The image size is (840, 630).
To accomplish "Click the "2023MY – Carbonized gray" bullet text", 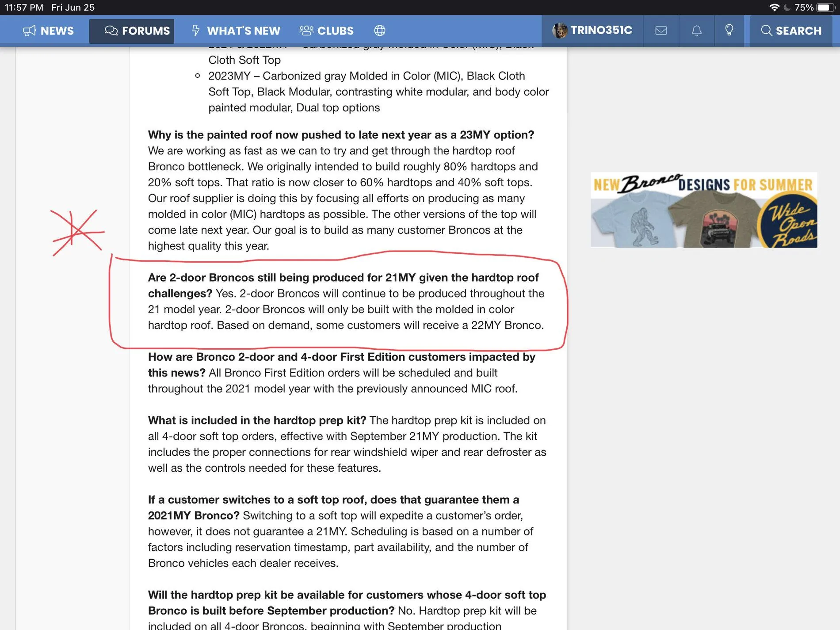I will click(378, 92).
